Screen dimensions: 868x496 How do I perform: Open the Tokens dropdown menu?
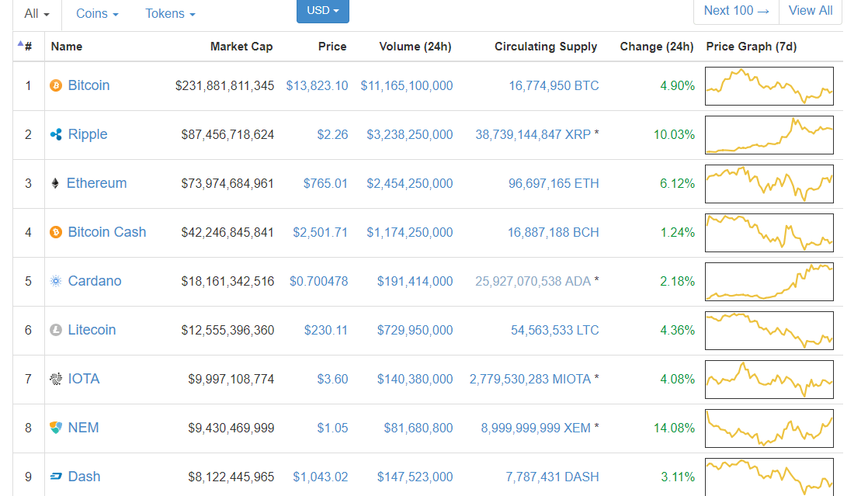click(x=170, y=14)
